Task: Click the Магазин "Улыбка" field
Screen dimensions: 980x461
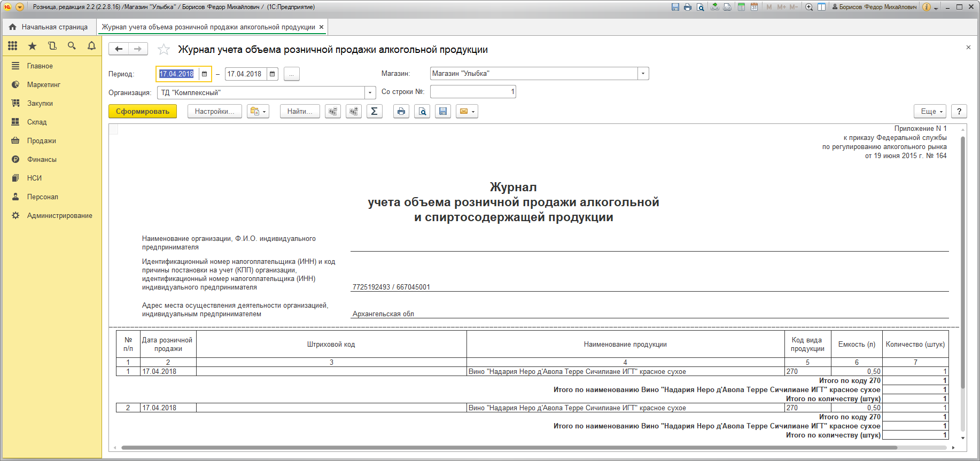Action: pyautogui.click(x=534, y=74)
